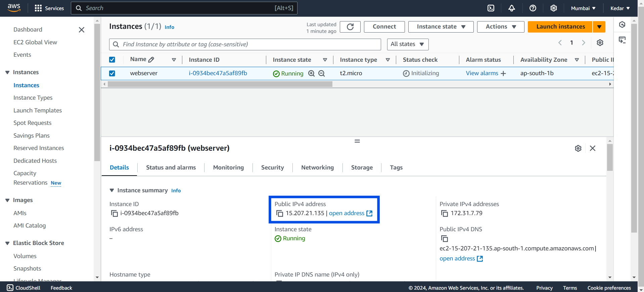Collapse the Images sidebar section
The height and width of the screenshot is (292, 644).
point(7,200)
